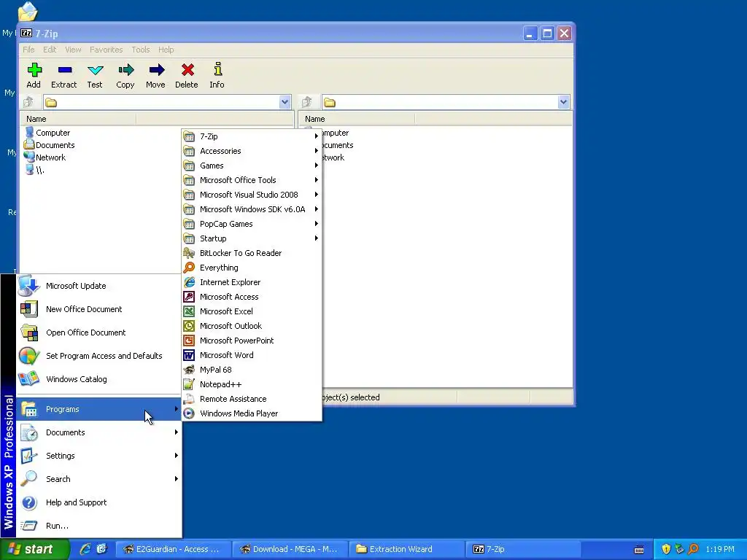
Task: Click the up-folder icon in right panel
Action: click(307, 102)
